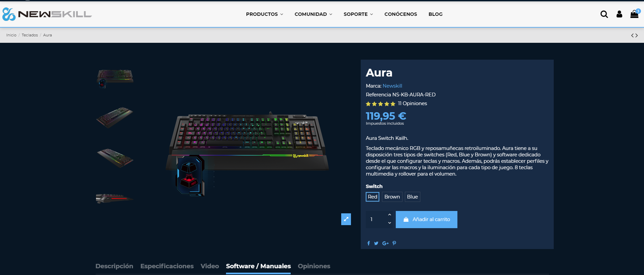644x275 pixels.
Task: Share product on Twitter icon
Action: click(376, 243)
